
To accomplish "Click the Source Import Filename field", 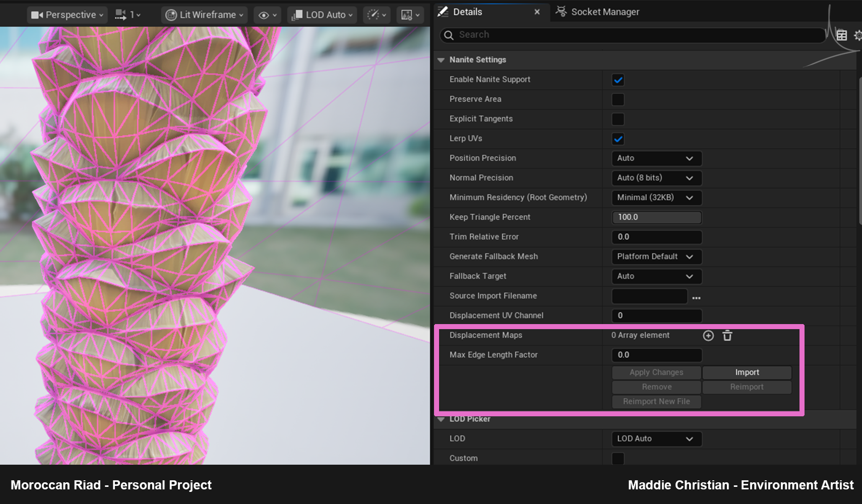I will coord(649,296).
